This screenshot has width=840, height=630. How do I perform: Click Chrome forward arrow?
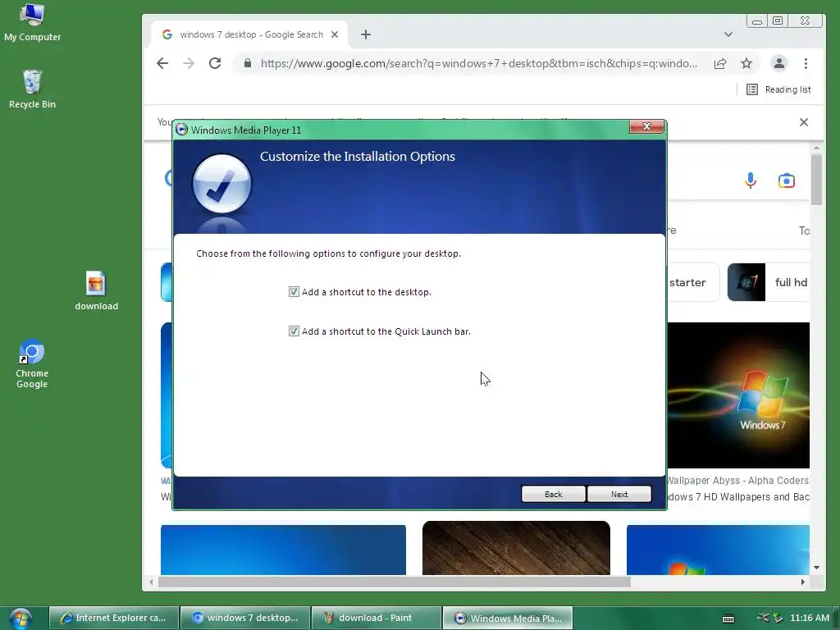click(189, 63)
